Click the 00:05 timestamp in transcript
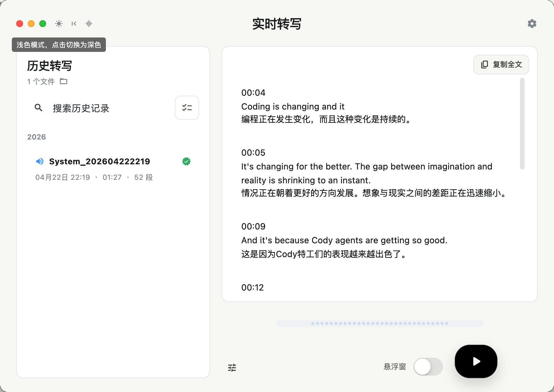 [253, 153]
